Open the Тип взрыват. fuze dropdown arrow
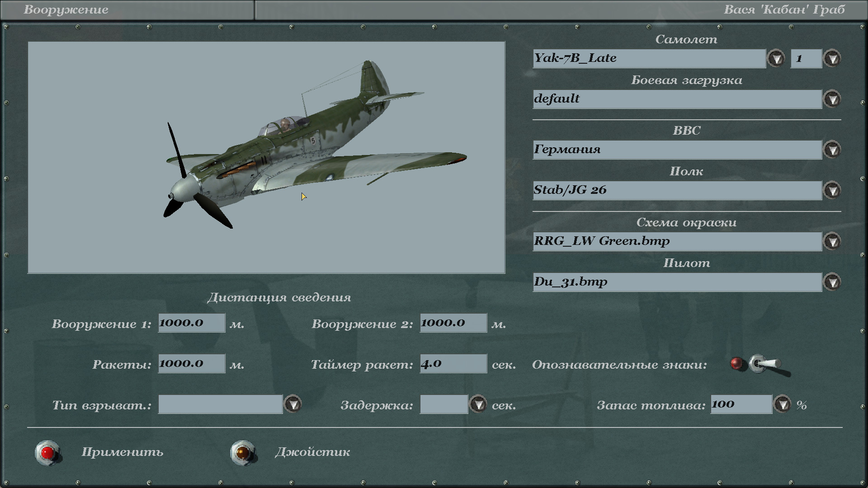The width and height of the screenshot is (868, 488). point(293,404)
